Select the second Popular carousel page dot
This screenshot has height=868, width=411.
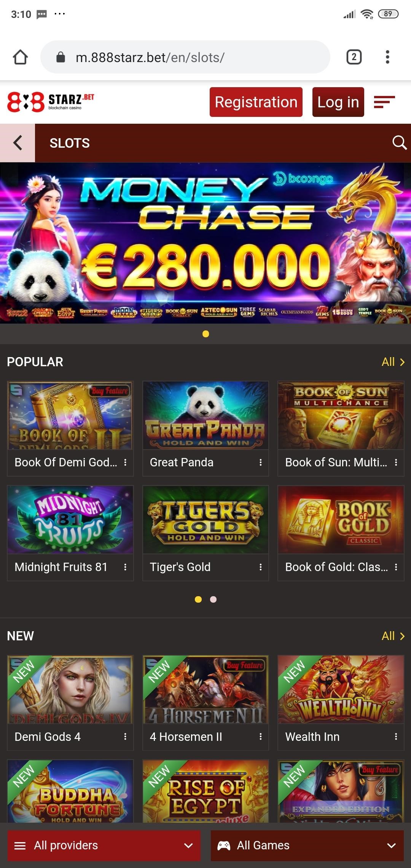(213, 600)
